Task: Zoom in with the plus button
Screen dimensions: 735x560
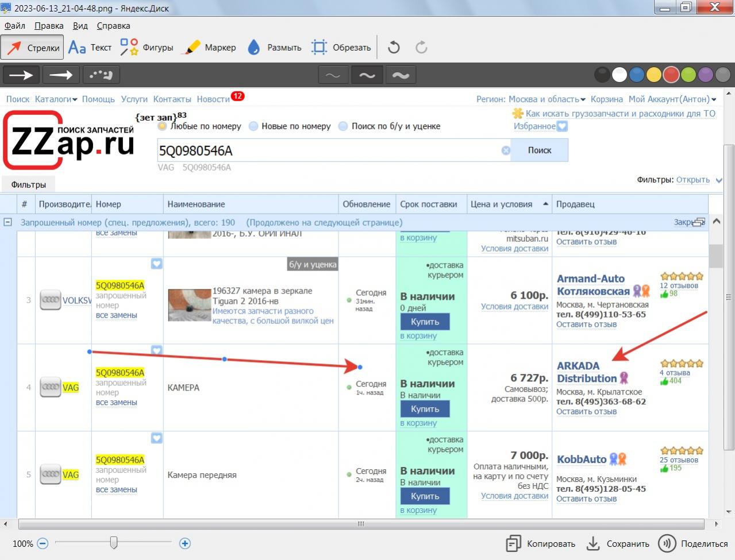Action: [184, 543]
